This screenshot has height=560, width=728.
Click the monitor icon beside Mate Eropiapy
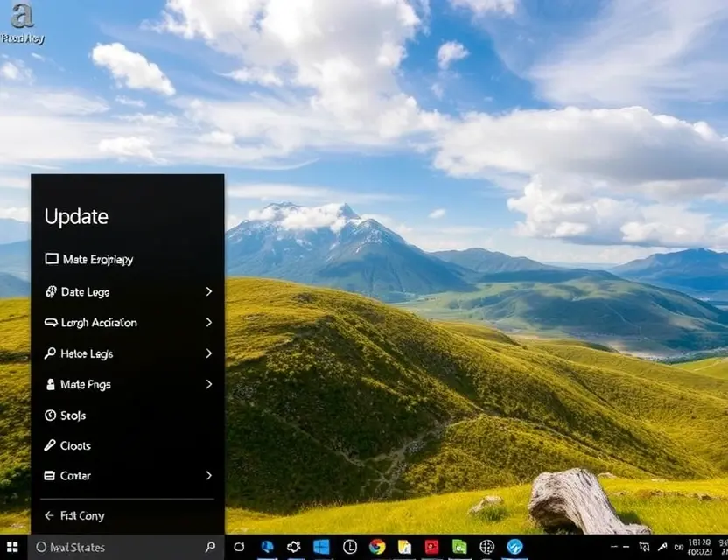tap(52, 259)
